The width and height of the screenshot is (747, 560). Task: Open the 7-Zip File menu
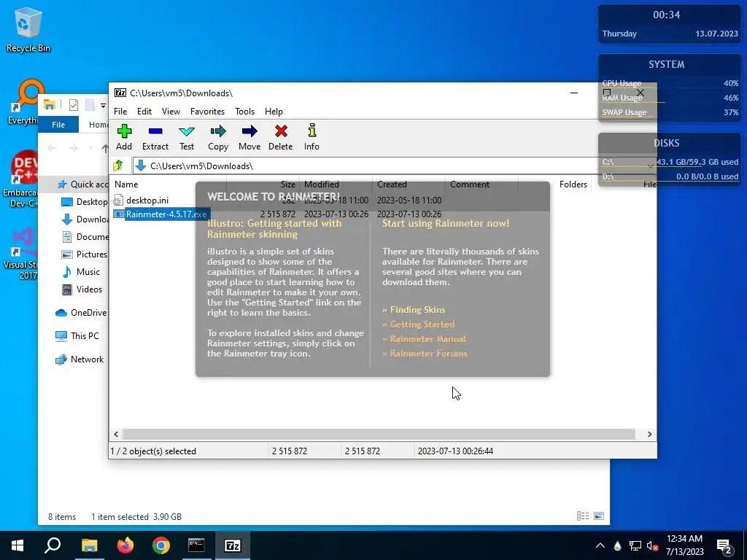120,112
